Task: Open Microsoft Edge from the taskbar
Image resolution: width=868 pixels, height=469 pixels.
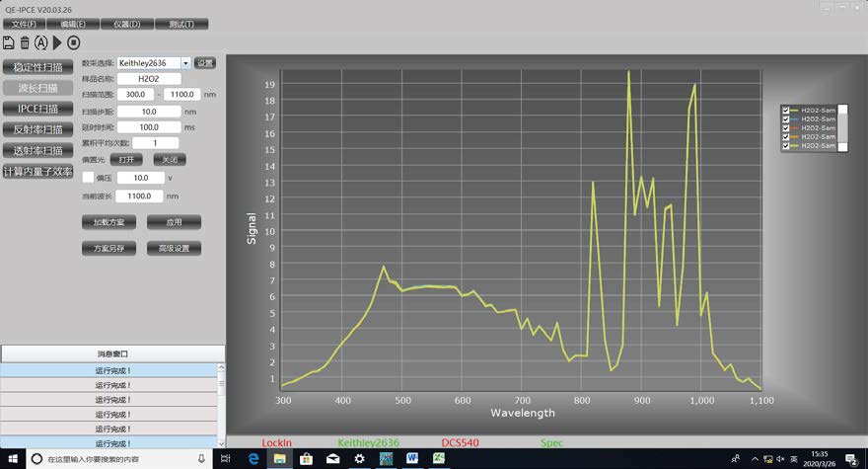Action: pos(253,459)
